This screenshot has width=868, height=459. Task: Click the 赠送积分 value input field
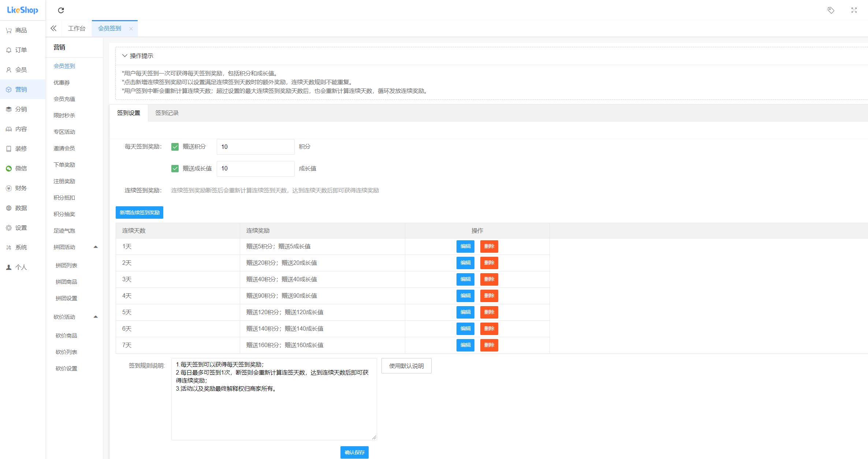[x=255, y=147]
